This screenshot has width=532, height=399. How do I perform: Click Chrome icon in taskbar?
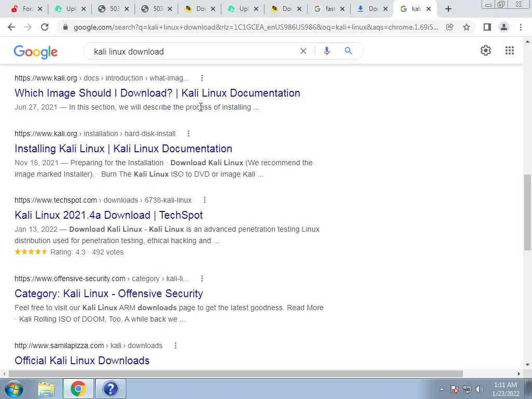coord(78,389)
